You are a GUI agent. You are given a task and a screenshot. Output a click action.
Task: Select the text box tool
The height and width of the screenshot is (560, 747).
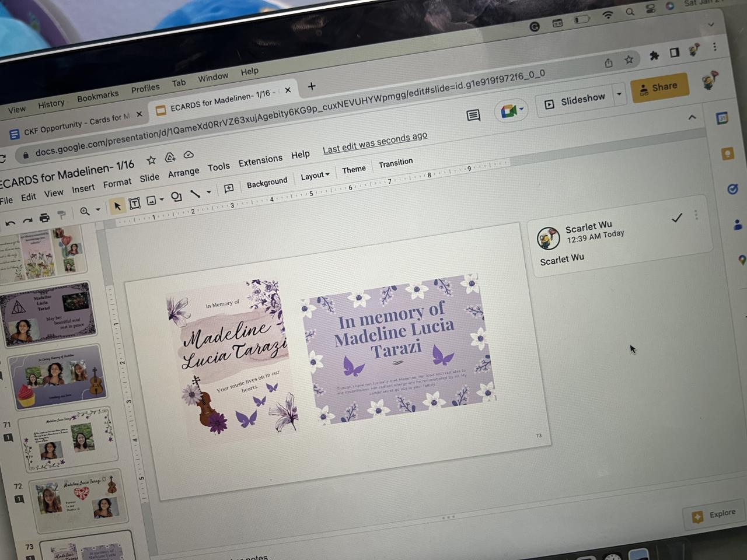134,203
